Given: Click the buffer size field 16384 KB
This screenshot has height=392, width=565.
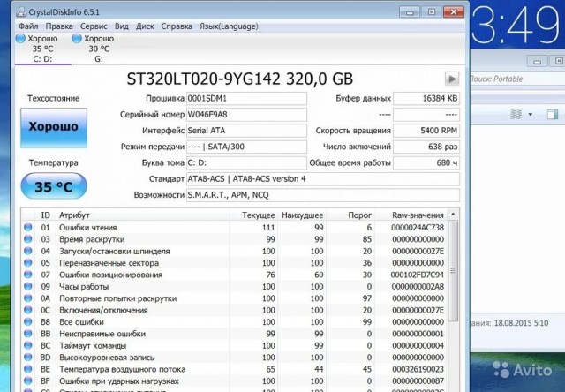Looking at the screenshot, I should [x=426, y=98].
